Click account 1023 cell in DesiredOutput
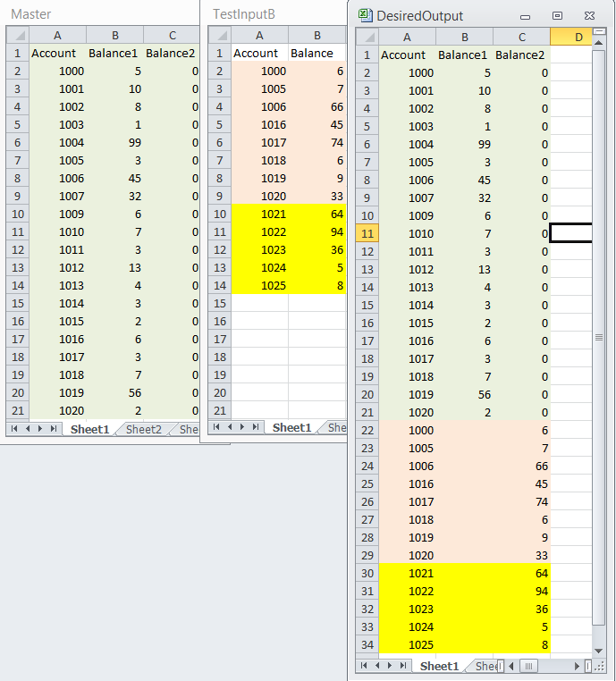The image size is (616, 681). 407,609
